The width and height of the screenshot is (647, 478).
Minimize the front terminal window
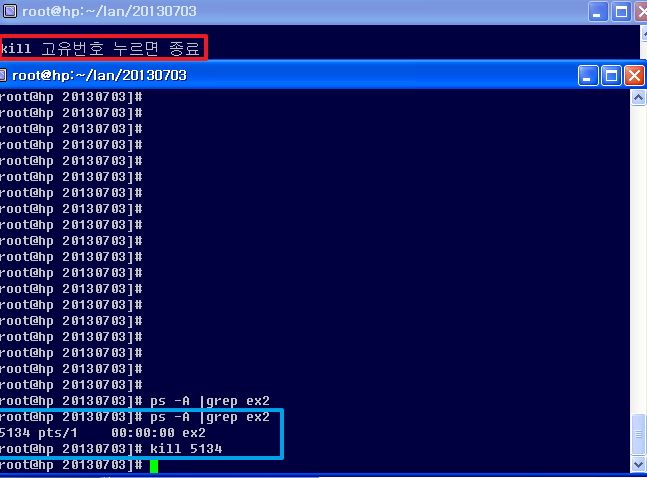click(x=588, y=76)
